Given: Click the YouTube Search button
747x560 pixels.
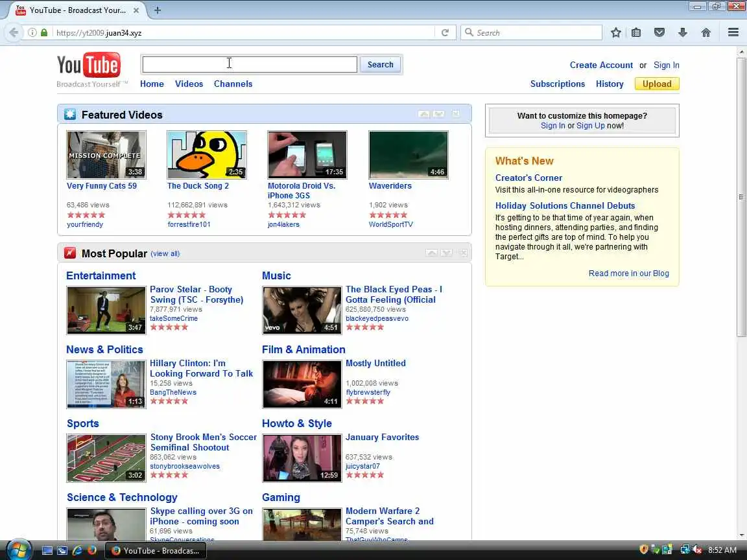Looking at the screenshot, I should point(380,64).
